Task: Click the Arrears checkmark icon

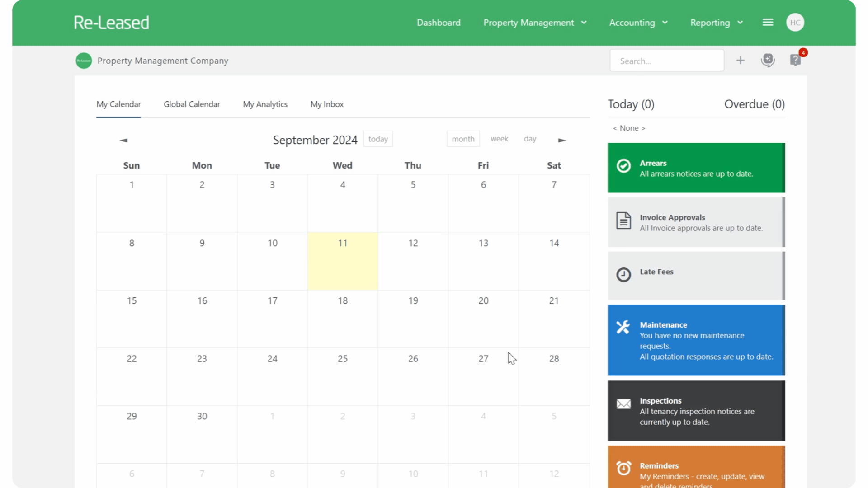Action: tap(623, 166)
